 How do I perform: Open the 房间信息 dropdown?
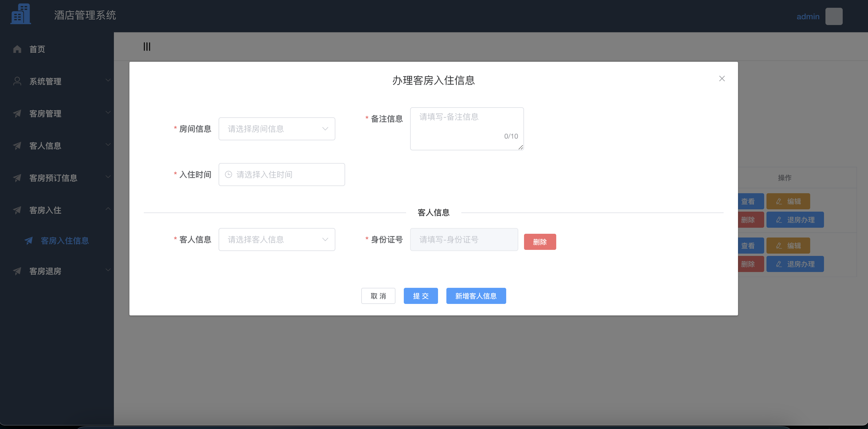click(x=277, y=129)
